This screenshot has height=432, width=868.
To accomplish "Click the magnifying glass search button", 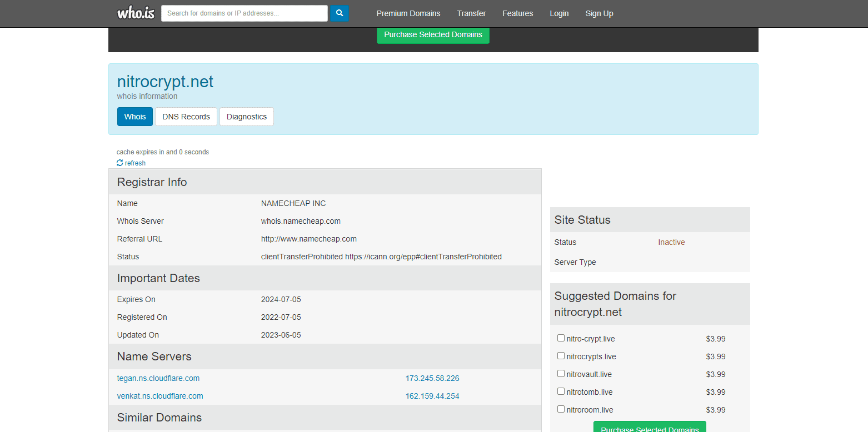I will [339, 13].
